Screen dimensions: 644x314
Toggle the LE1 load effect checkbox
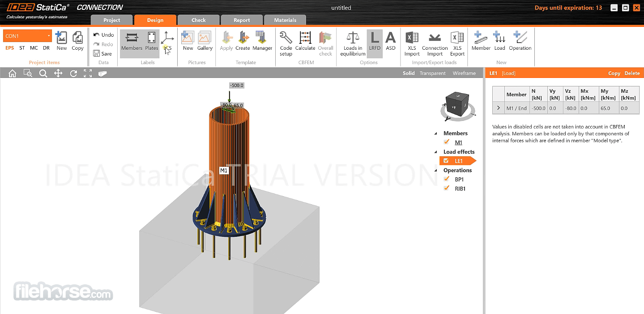(x=446, y=161)
